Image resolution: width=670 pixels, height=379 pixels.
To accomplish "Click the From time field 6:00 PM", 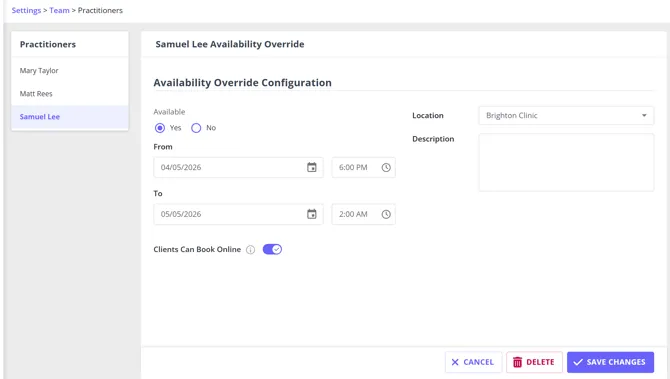I will coord(363,167).
